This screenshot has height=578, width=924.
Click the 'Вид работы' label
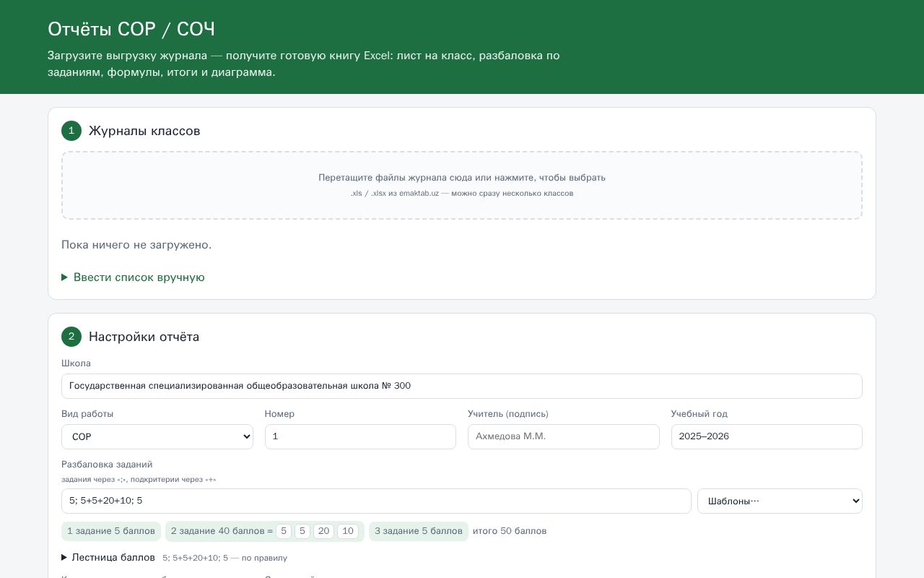pyautogui.click(x=87, y=414)
